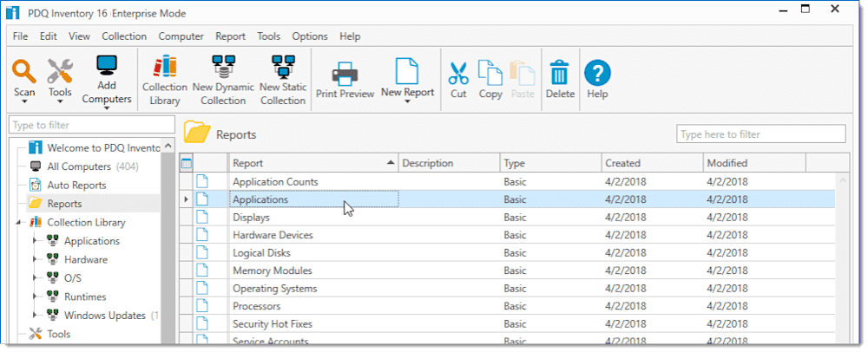
Task: Expand the O/S collection node
Action: (35, 278)
